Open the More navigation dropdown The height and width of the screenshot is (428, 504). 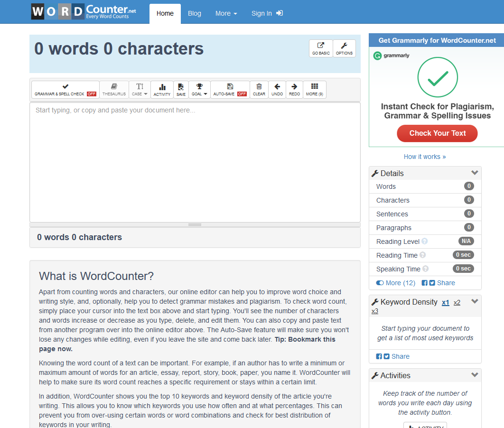click(x=226, y=13)
